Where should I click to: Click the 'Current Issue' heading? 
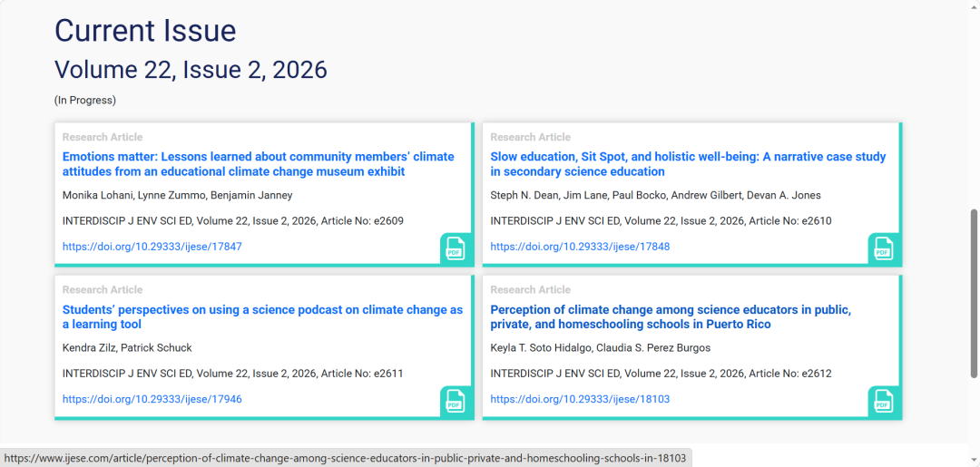pos(145,31)
